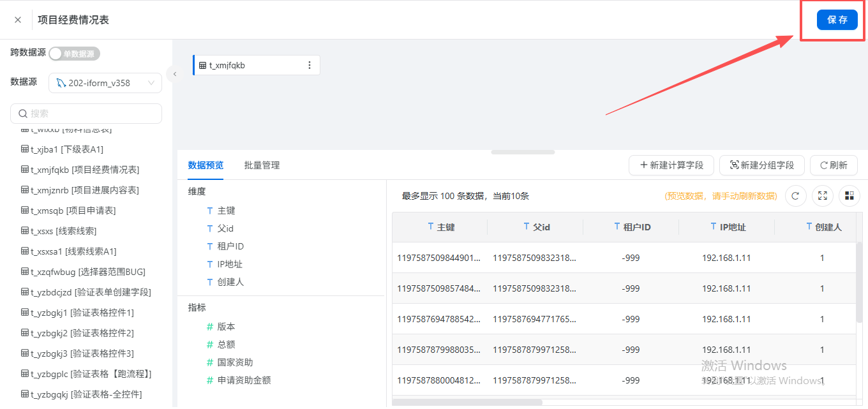The image size is (868, 409).
Task: Click the 国家资助 measure field
Action: coord(235,362)
